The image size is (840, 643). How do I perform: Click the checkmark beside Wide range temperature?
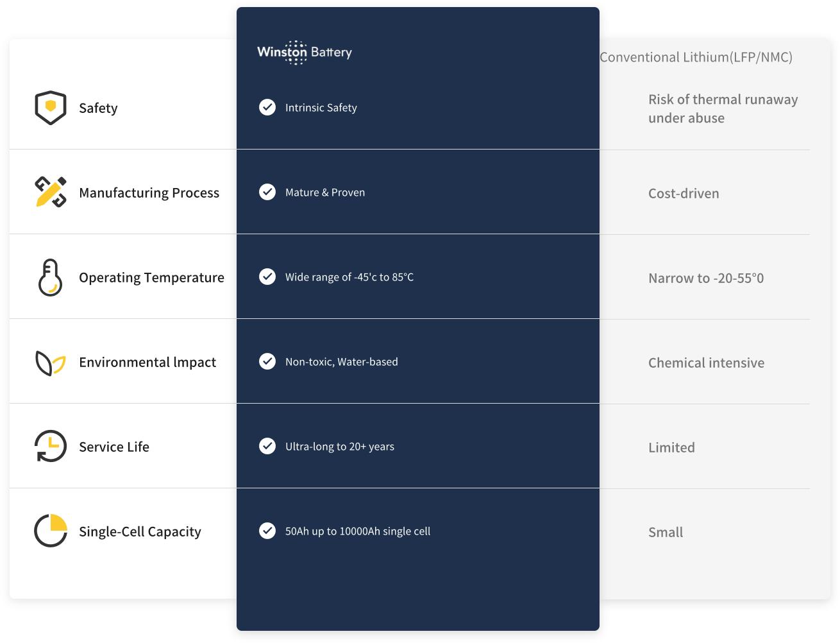(267, 277)
